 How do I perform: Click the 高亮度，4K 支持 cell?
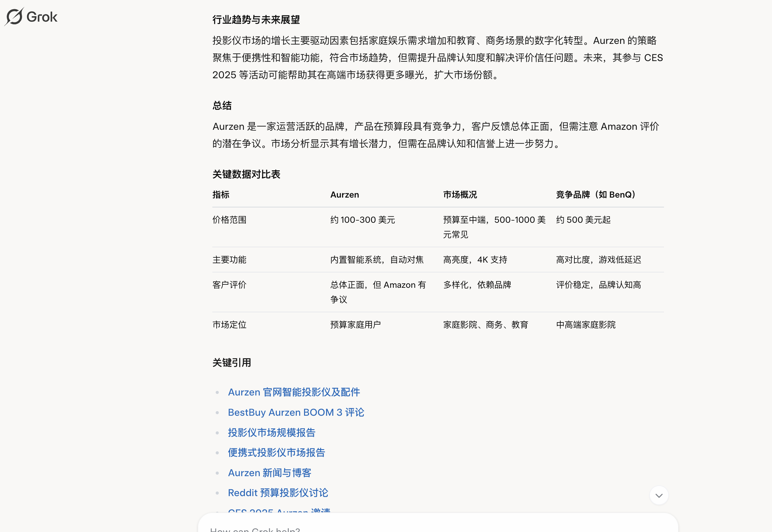pyautogui.click(x=475, y=260)
